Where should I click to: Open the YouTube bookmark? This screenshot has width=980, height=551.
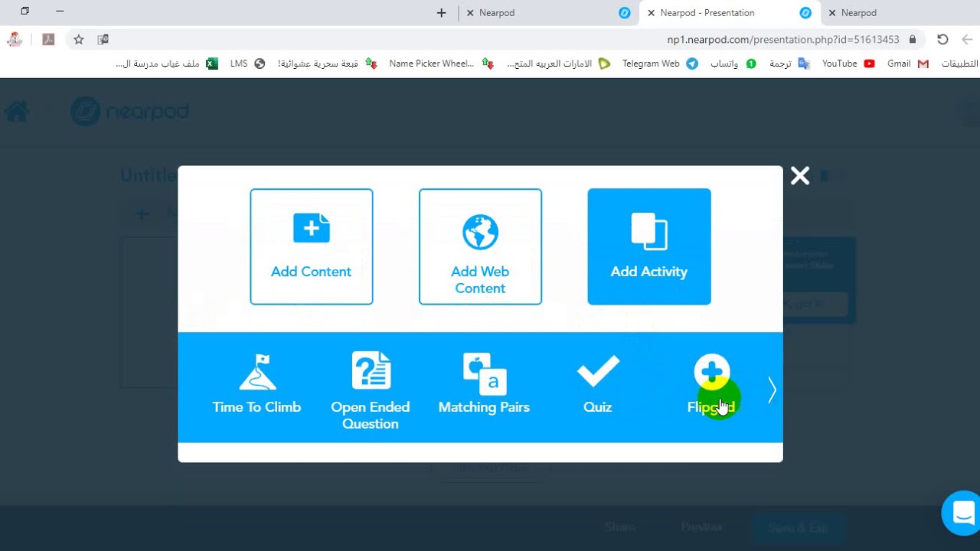tap(848, 64)
